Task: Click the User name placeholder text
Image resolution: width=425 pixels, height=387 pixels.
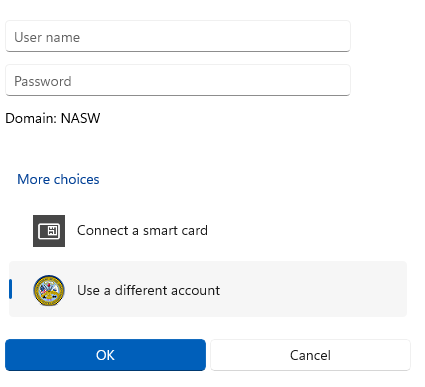Action: click(47, 37)
